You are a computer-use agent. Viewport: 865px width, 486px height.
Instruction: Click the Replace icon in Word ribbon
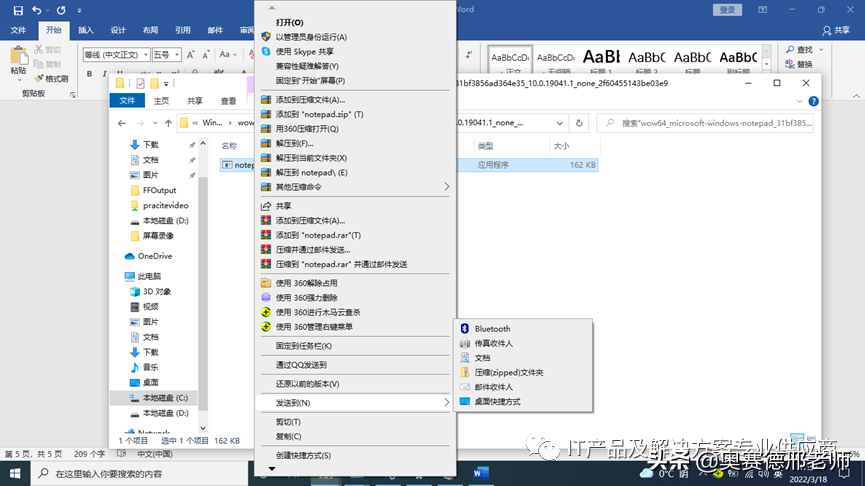(791, 64)
